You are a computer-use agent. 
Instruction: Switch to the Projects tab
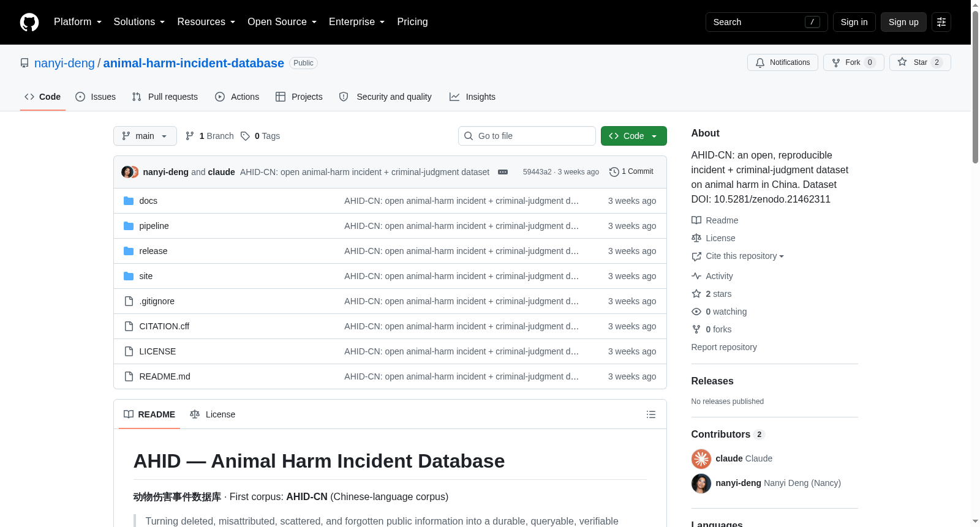pyautogui.click(x=299, y=97)
